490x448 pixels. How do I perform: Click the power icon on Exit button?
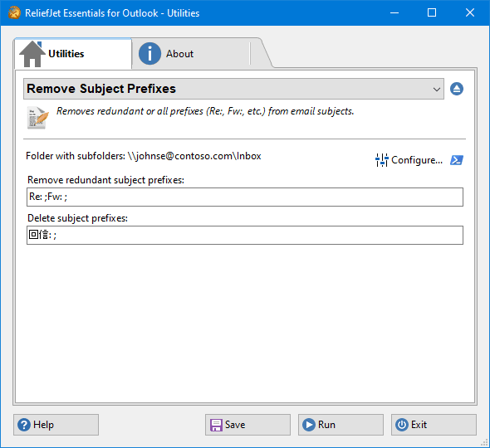[x=402, y=425]
